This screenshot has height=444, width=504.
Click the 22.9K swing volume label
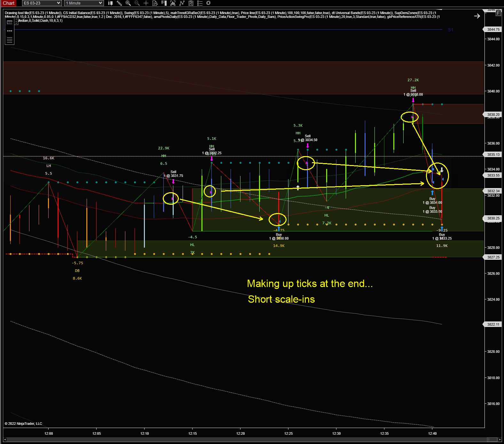click(x=164, y=148)
